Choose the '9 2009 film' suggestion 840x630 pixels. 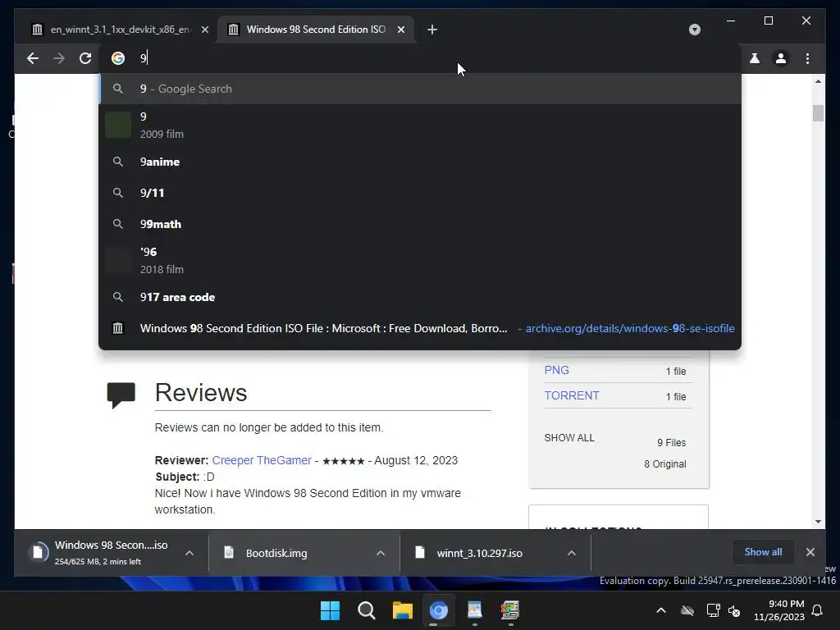click(x=421, y=125)
